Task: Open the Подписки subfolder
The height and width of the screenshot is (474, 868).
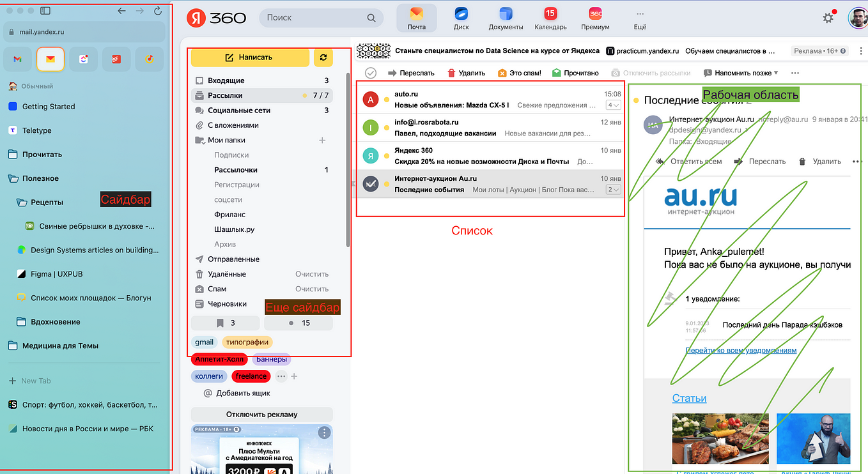Action: coord(231,155)
